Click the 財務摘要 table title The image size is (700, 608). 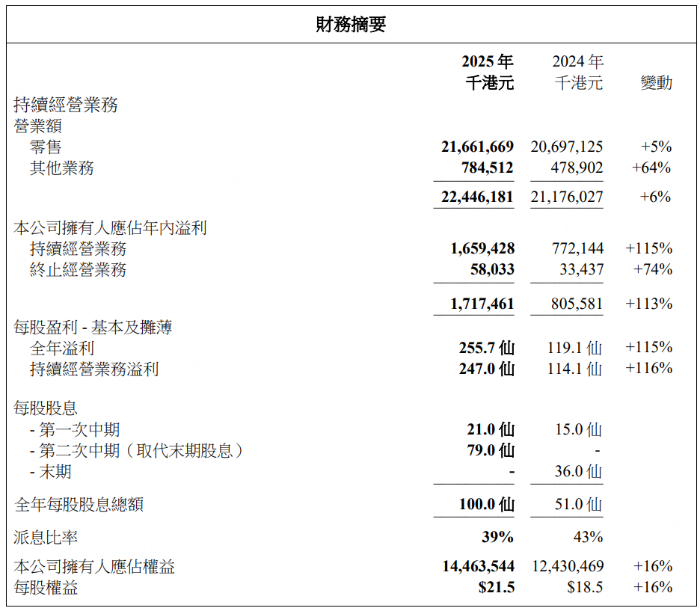(350, 25)
